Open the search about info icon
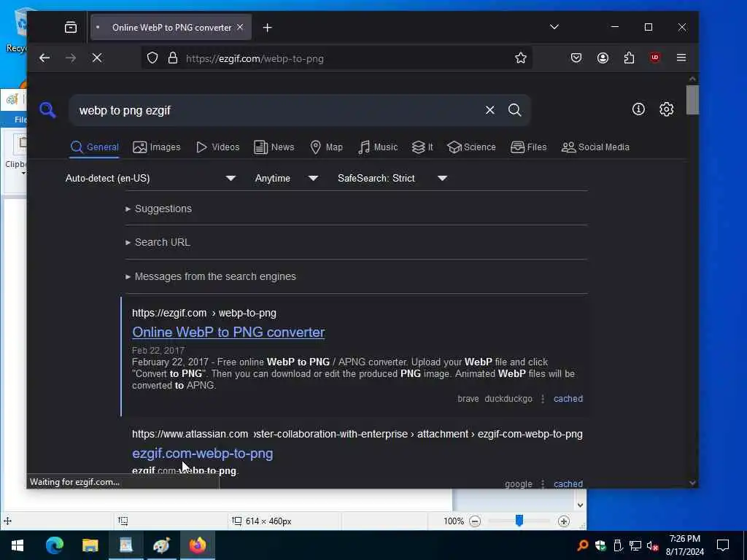Viewport: 747px width, 560px height. [638, 109]
